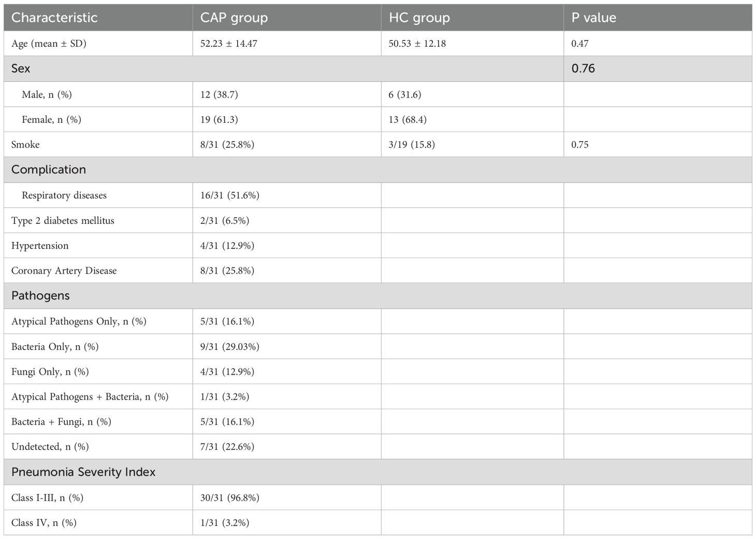Click the Age (mean ± SD) row label

pos(49,44)
